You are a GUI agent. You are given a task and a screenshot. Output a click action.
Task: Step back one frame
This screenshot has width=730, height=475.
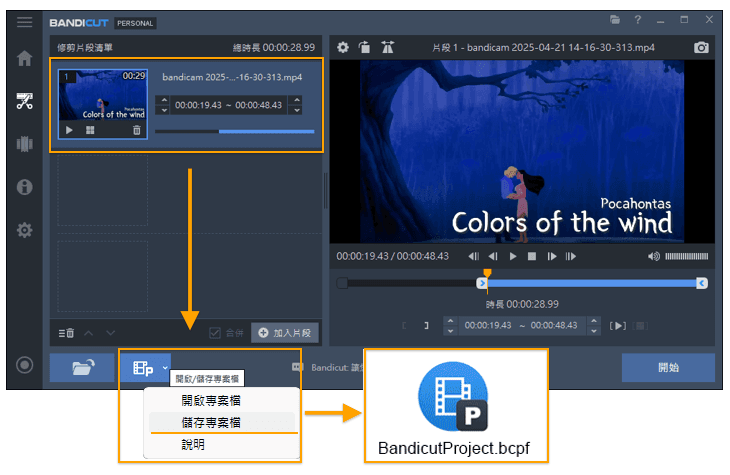(x=493, y=256)
